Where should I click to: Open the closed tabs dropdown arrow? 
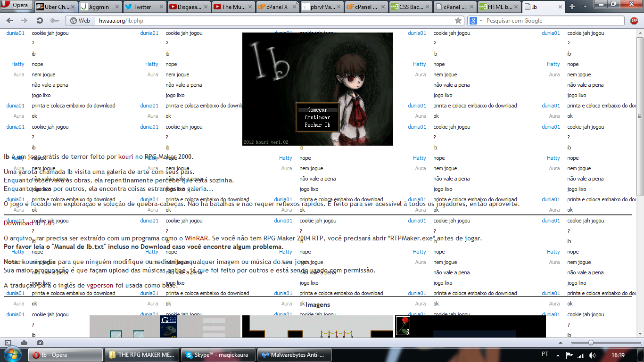[585, 6]
